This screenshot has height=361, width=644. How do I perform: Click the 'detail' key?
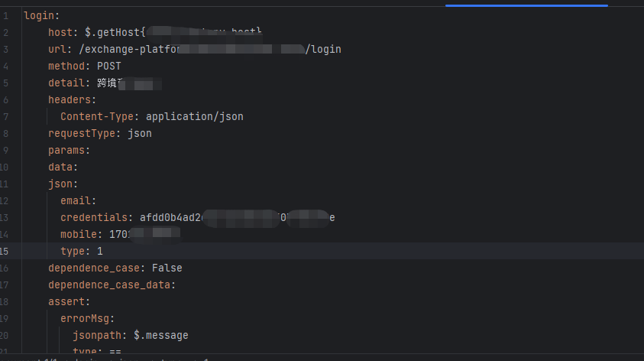pos(66,83)
